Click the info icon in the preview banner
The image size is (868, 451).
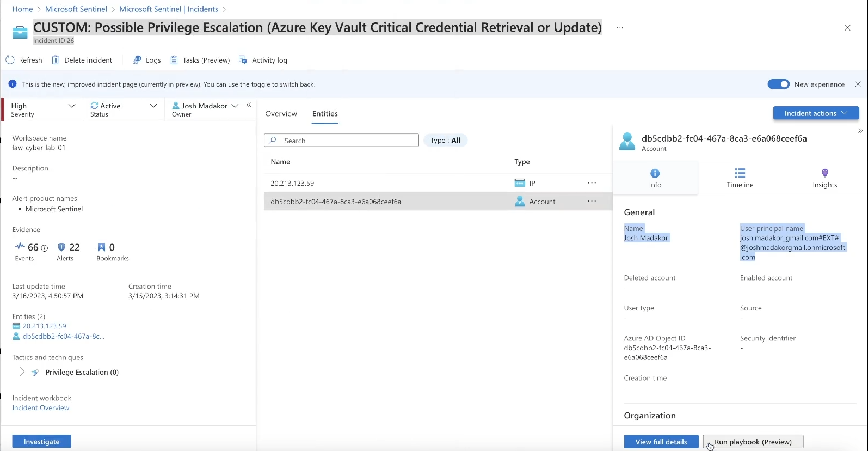pyautogui.click(x=13, y=84)
